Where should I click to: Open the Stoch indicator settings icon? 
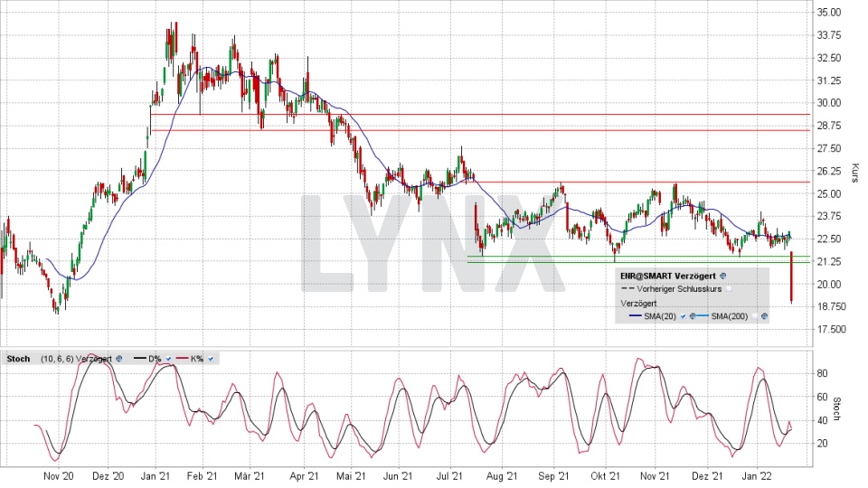118,359
